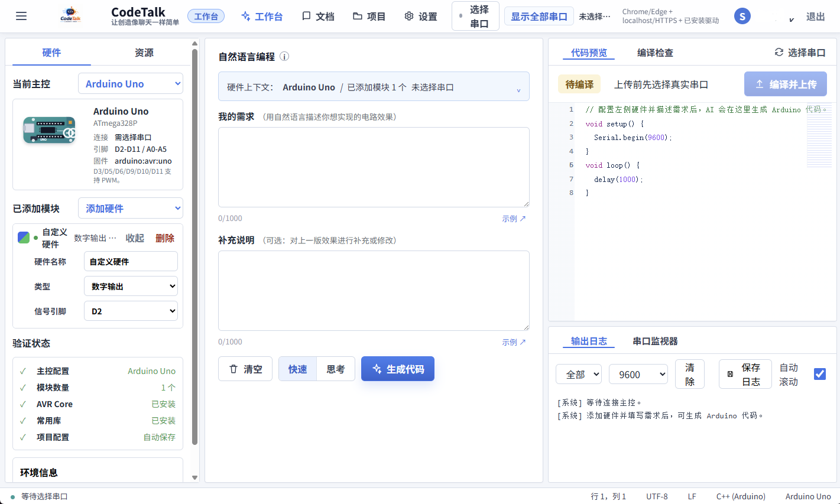The height and width of the screenshot is (504, 840).
Task: Open the hamburger menu icon
Action: [x=21, y=16]
